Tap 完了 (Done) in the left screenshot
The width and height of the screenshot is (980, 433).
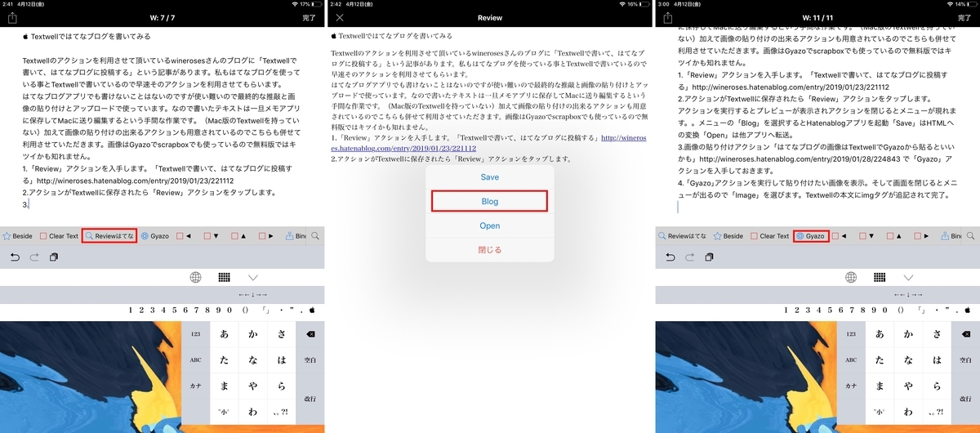click(310, 17)
